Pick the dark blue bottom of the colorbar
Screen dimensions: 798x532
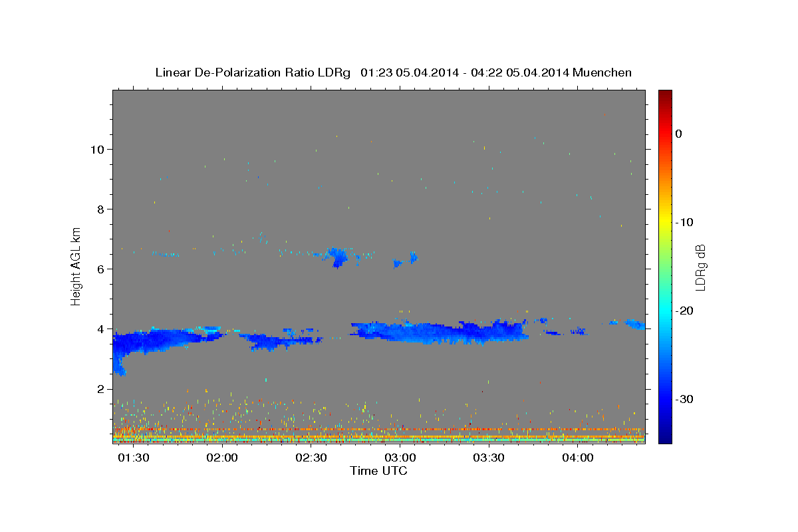click(x=665, y=439)
